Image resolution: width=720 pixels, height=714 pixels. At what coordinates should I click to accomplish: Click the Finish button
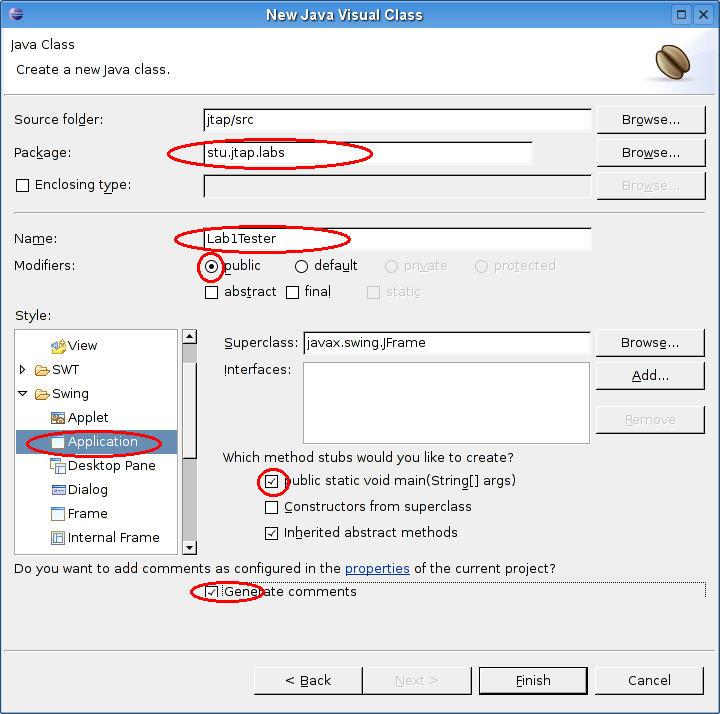(533, 680)
